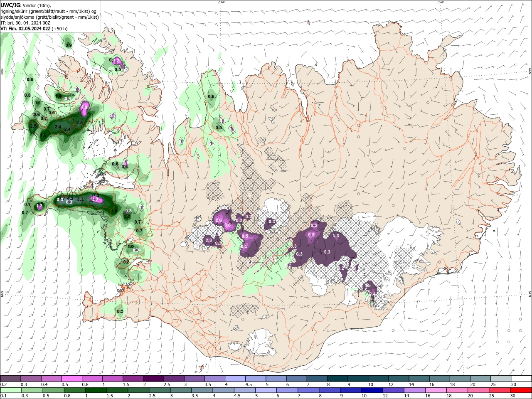Click the '0.1' label under the lower legend row
Viewport: 532px width, 399px height.
pyautogui.click(x=3, y=396)
